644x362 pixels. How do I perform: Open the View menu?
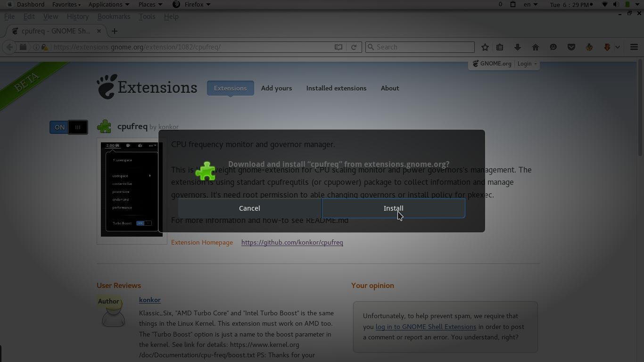tap(50, 16)
